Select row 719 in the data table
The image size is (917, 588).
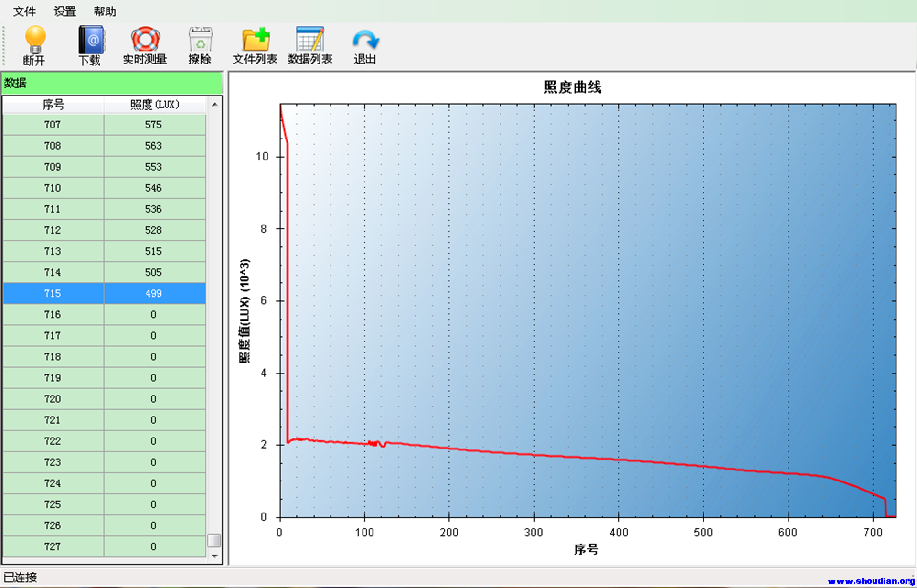tap(105, 378)
